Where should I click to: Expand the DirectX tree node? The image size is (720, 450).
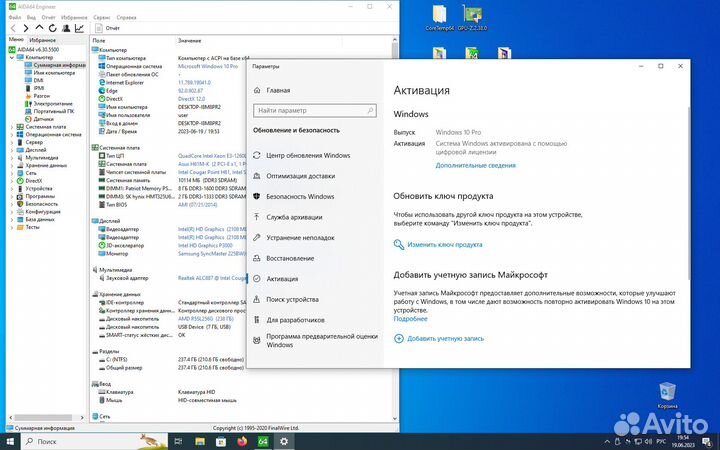(x=12, y=181)
